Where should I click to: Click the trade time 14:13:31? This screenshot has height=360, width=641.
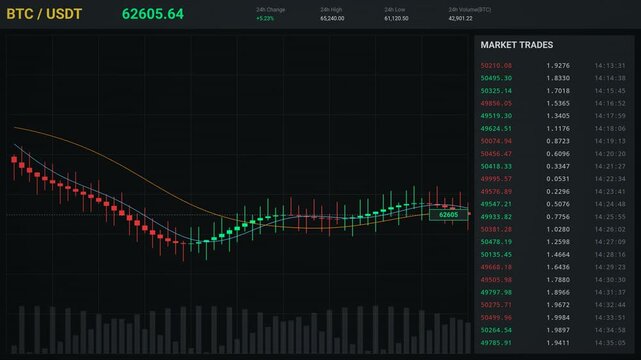coord(610,65)
